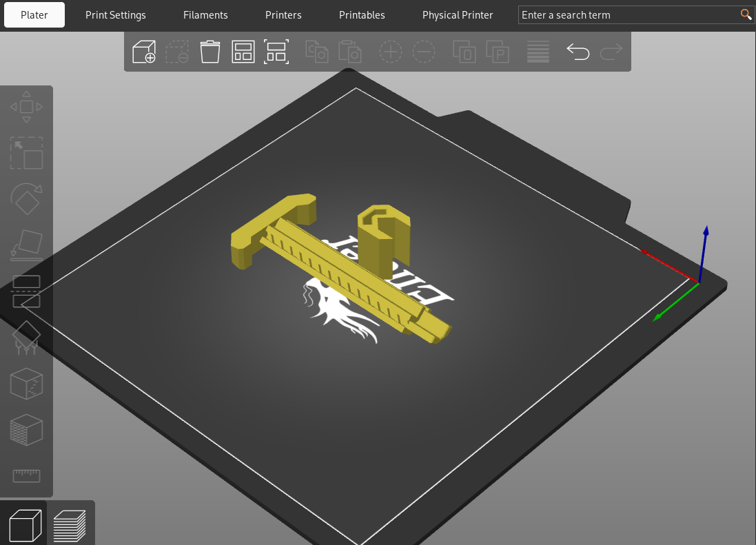Click the Split to parts icon

[x=498, y=52]
